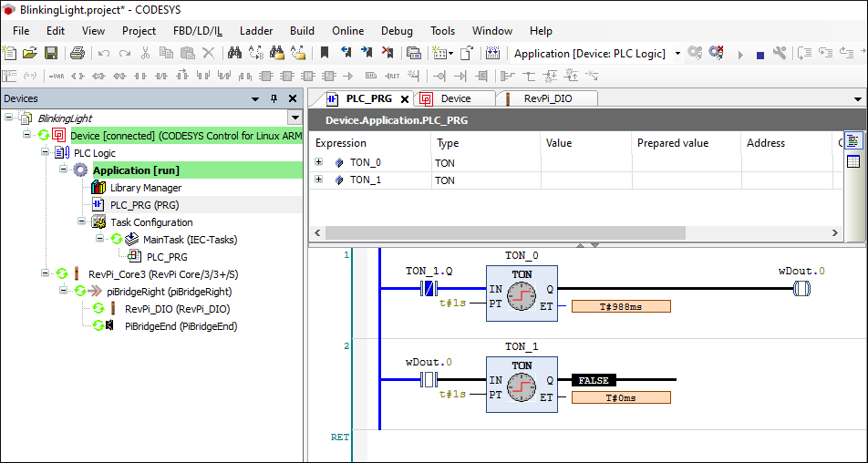This screenshot has width=868, height=463.
Task: Select PLC_PRG (PRG) in device tree
Action: [144, 205]
